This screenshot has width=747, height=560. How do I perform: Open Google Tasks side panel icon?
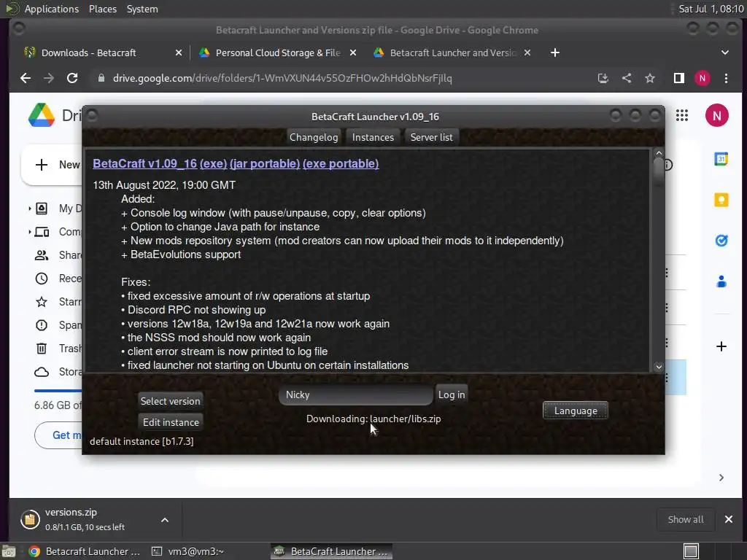tap(721, 241)
